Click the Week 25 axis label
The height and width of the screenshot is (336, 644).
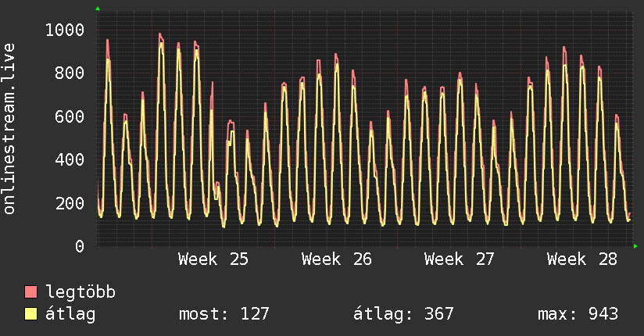[213, 259]
